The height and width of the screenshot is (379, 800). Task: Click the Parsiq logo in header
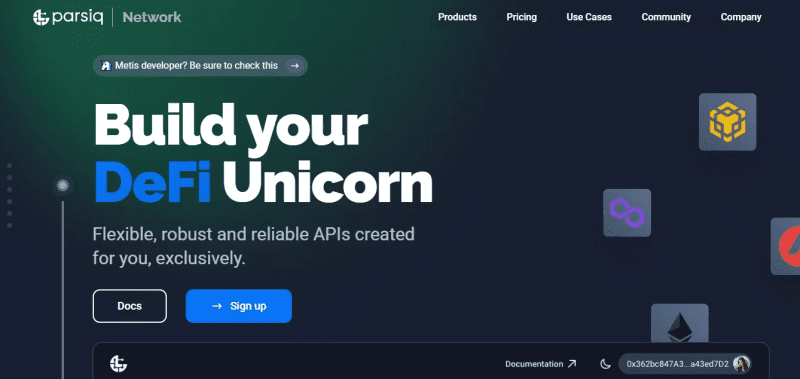pyautogui.click(x=68, y=17)
